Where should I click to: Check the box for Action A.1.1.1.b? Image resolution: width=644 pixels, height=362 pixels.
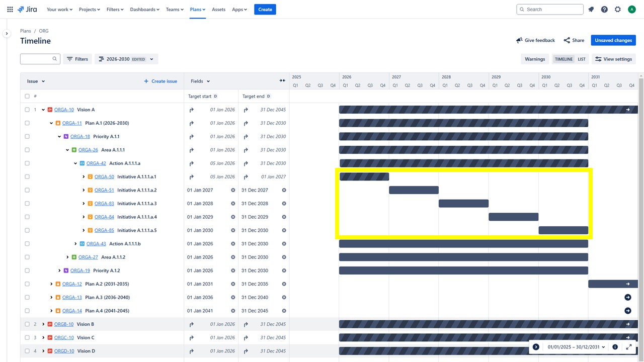click(x=27, y=244)
